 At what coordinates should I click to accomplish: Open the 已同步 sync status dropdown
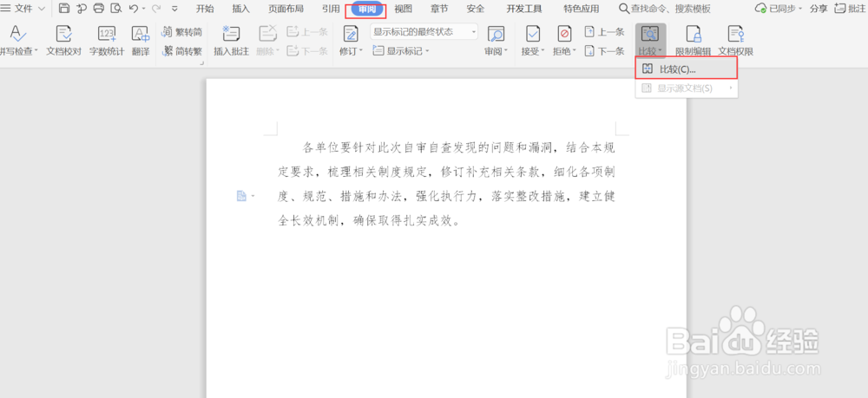(x=779, y=9)
